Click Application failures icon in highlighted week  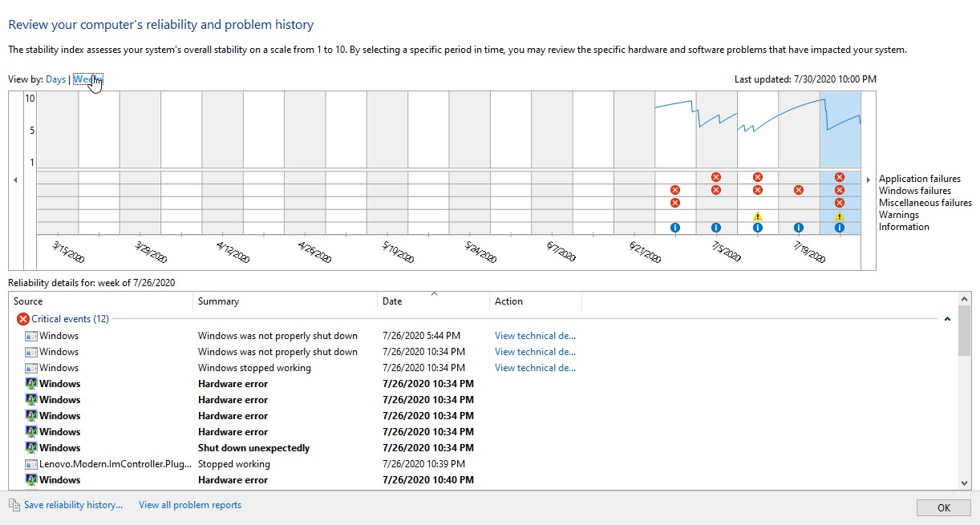click(x=839, y=177)
